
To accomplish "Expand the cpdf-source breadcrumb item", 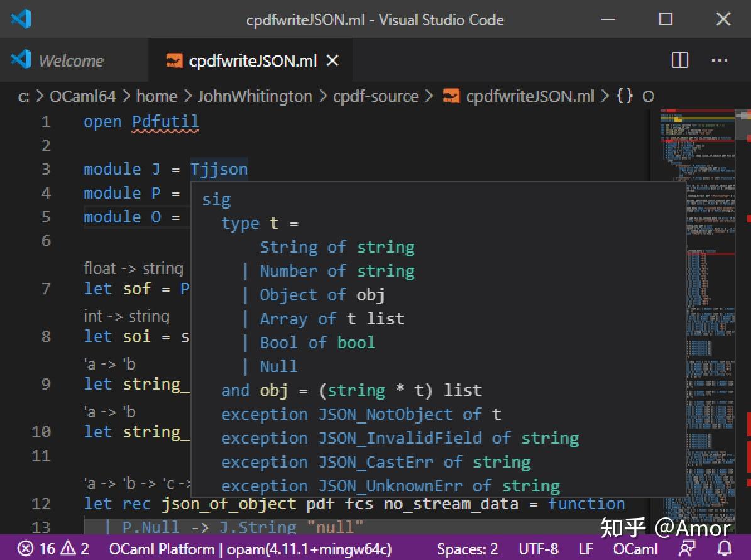I will (x=376, y=96).
